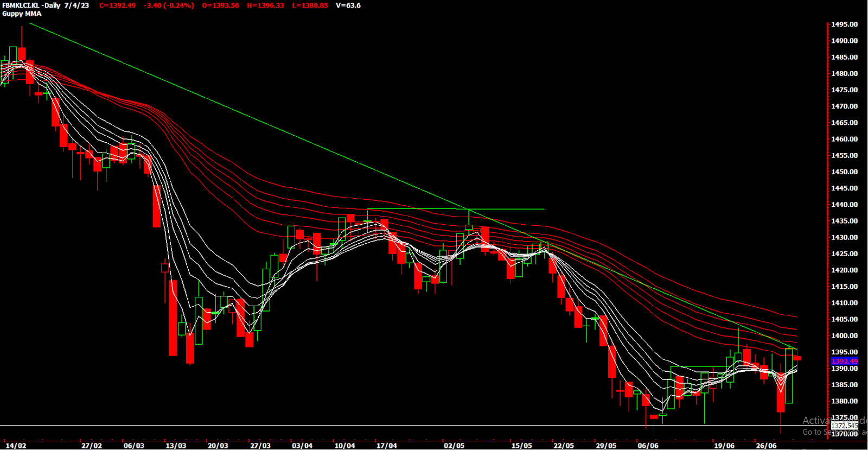Viewport: 868px width, 450px height.
Task: Click the 1465.00 price axis label
Action: (845, 123)
